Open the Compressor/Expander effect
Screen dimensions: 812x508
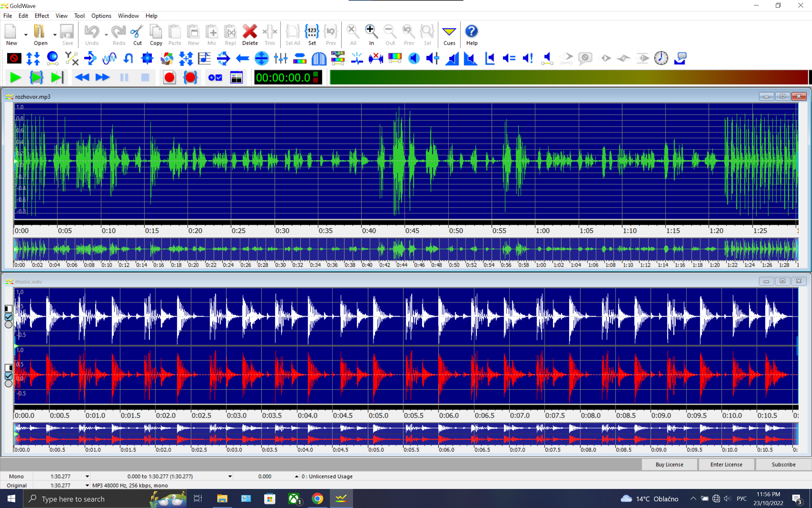click(33, 58)
